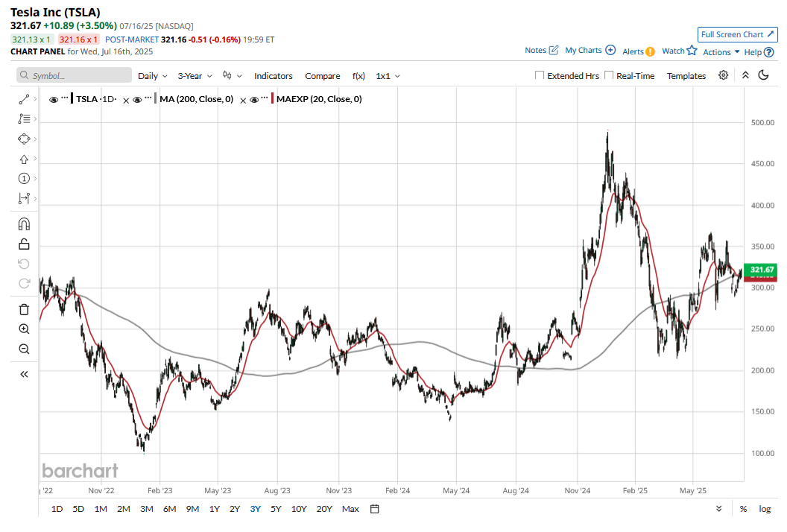This screenshot has width=787, height=532.
Task: Open the f(x) expressions menu
Action: pos(358,76)
